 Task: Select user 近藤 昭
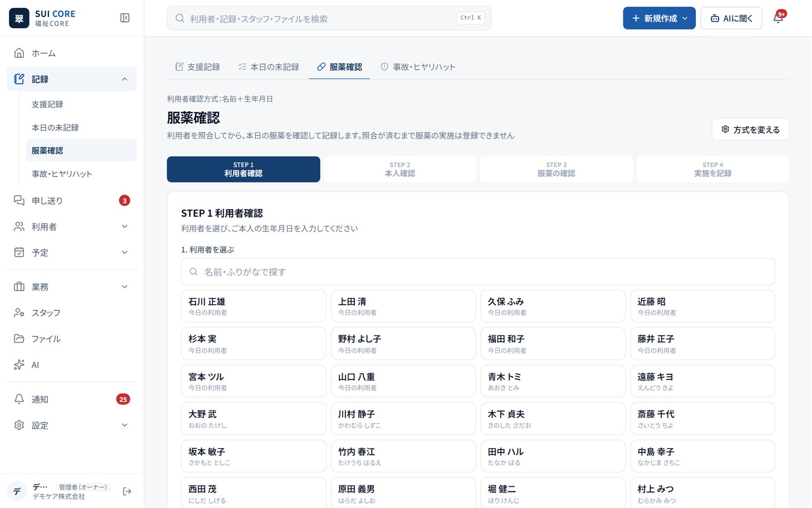pos(703,306)
